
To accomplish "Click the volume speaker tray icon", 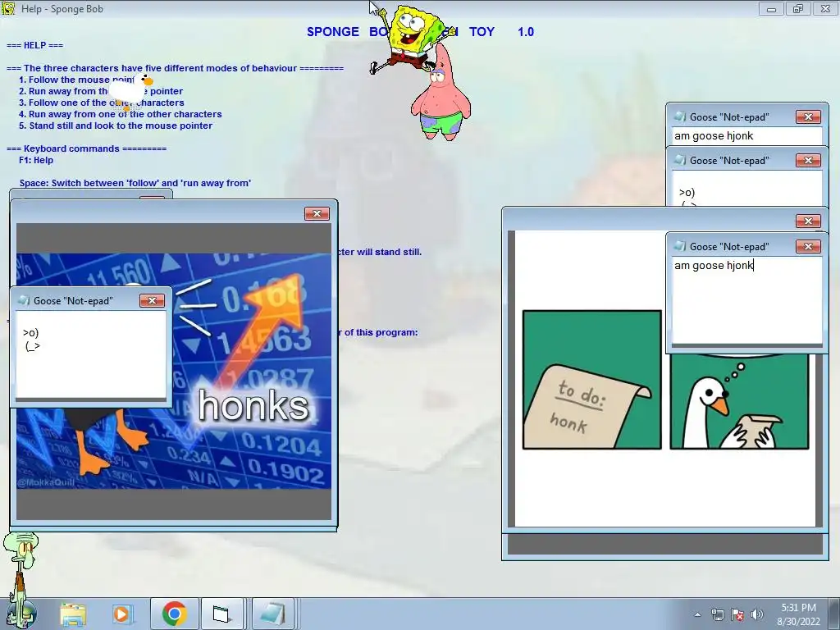I will click(756, 614).
